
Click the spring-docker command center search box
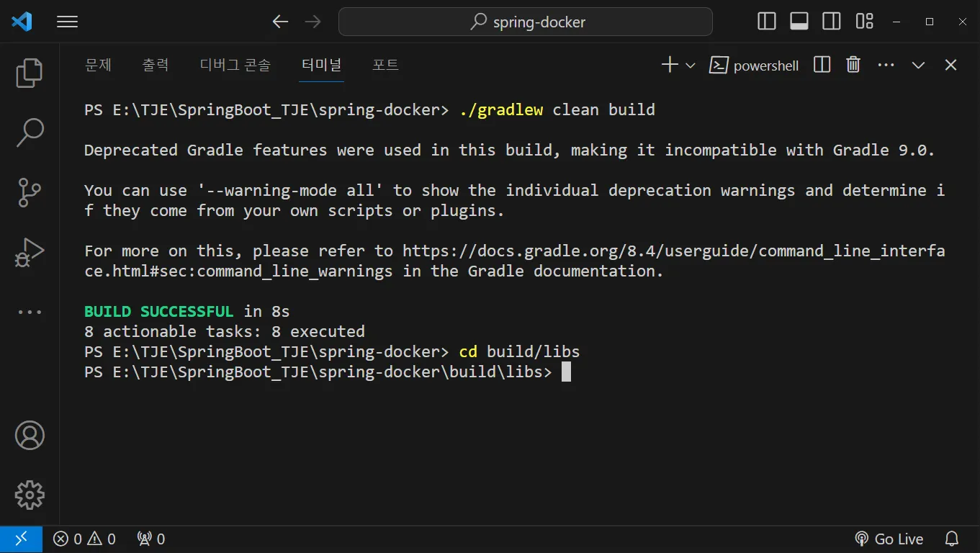click(x=526, y=22)
